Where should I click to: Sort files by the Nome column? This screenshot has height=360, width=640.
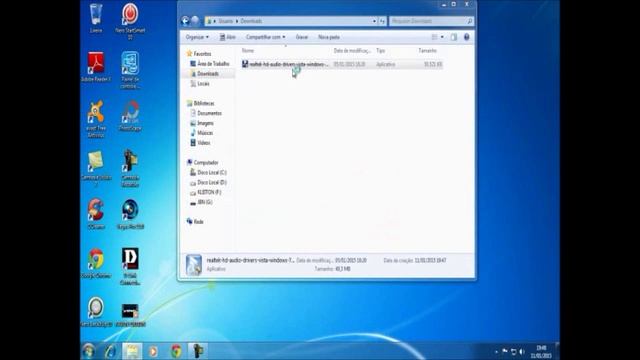pyautogui.click(x=248, y=51)
